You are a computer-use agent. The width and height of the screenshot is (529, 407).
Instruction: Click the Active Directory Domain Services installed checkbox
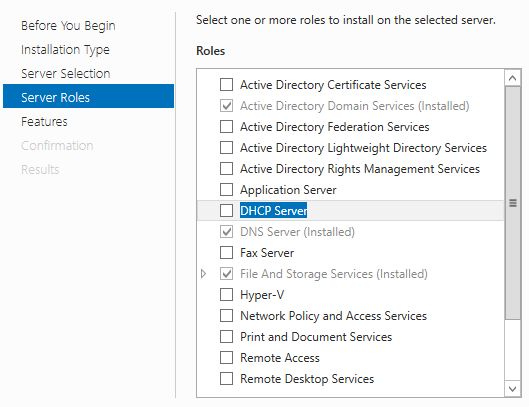click(226, 106)
